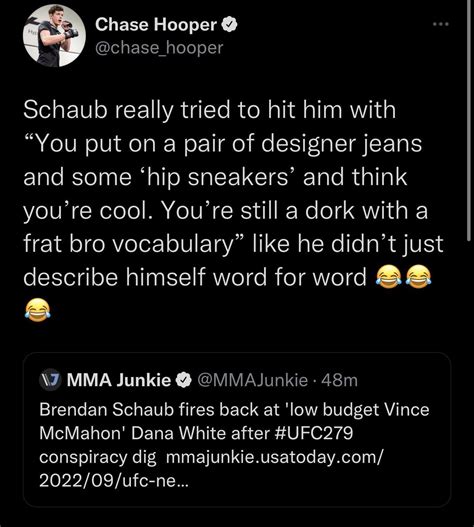474x527 pixels.
Task: Click the scrollbar thumb on the right edge
Action: coord(469,120)
